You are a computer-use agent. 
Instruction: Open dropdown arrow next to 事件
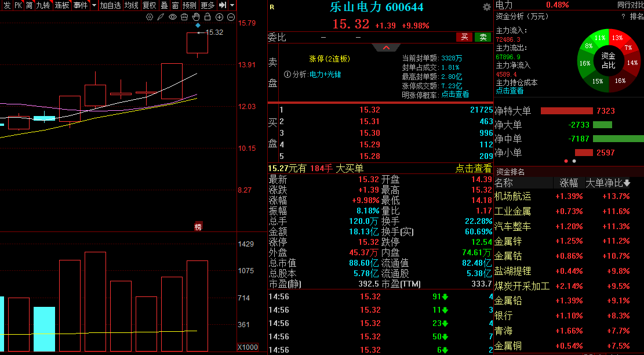(x=94, y=5)
